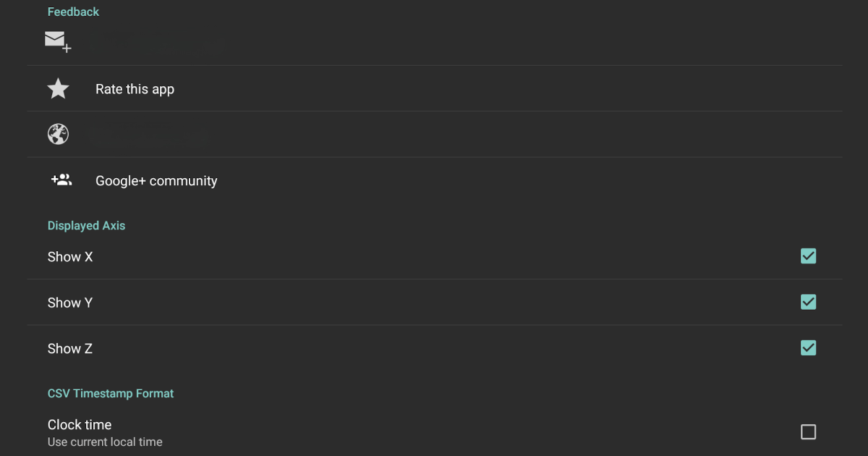Click the blank text beside the envelope icon
This screenshot has width=868, height=456.
tap(159, 42)
